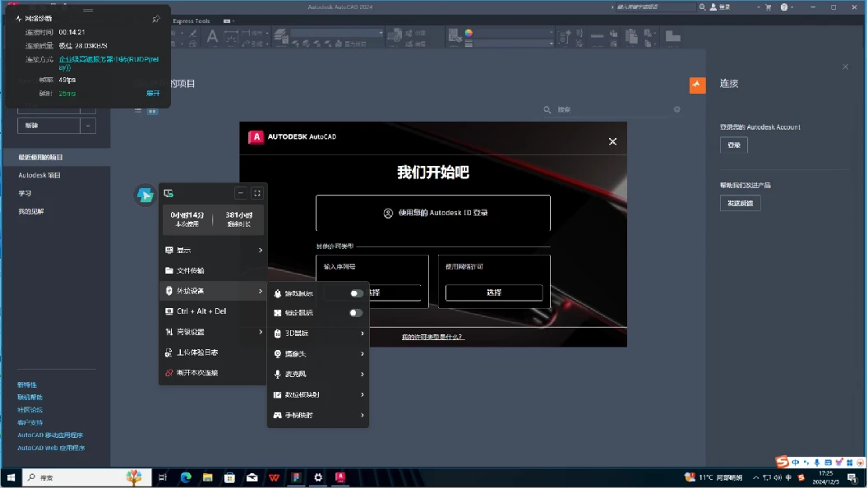
Task: Open the Express Tools tab
Action: click(x=192, y=21)
